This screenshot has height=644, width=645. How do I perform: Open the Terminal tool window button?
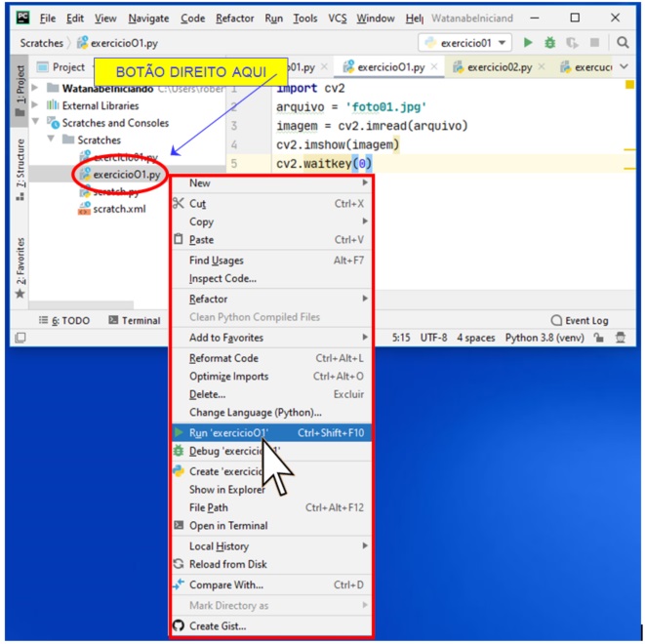click(135, 320)
